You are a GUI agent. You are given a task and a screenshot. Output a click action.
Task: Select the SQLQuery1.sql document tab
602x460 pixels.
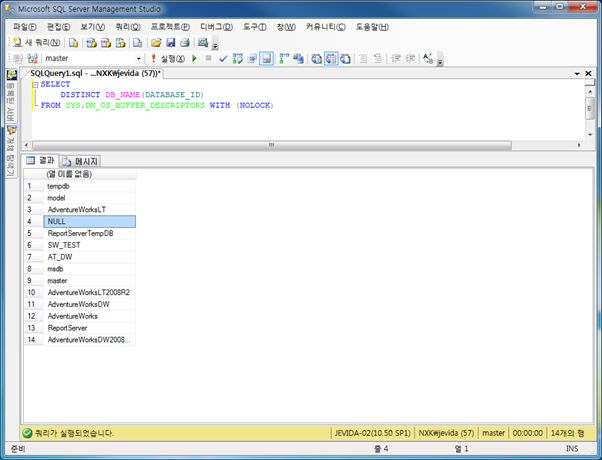(95, 73)
